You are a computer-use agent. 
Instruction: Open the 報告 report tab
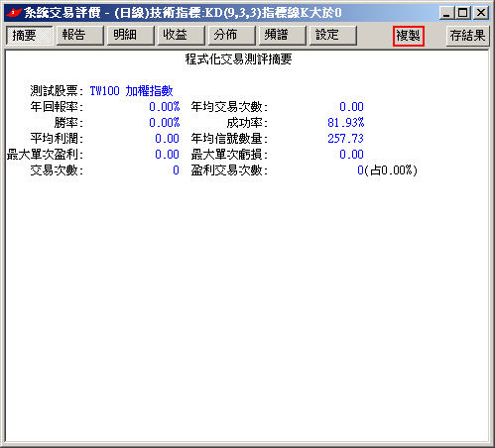79,35
